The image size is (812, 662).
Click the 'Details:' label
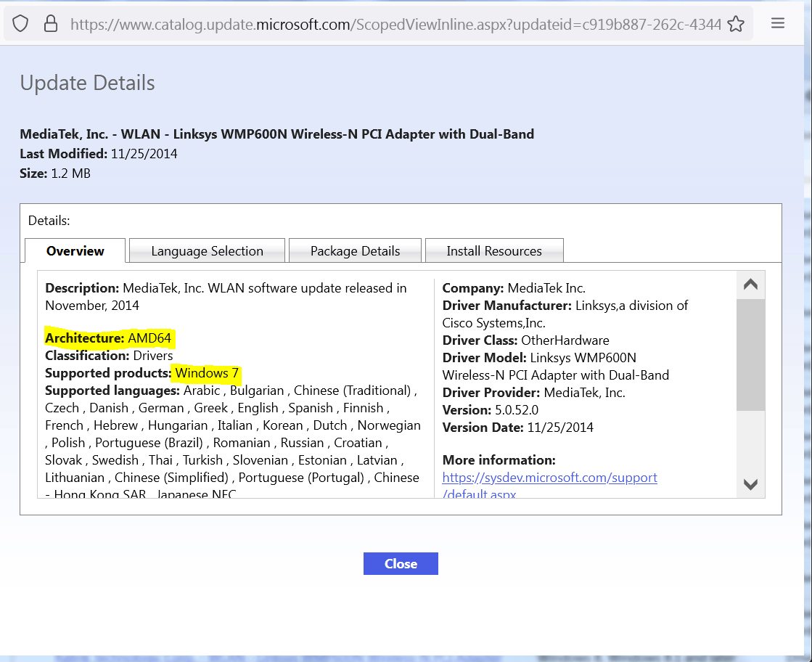[49, 221]
